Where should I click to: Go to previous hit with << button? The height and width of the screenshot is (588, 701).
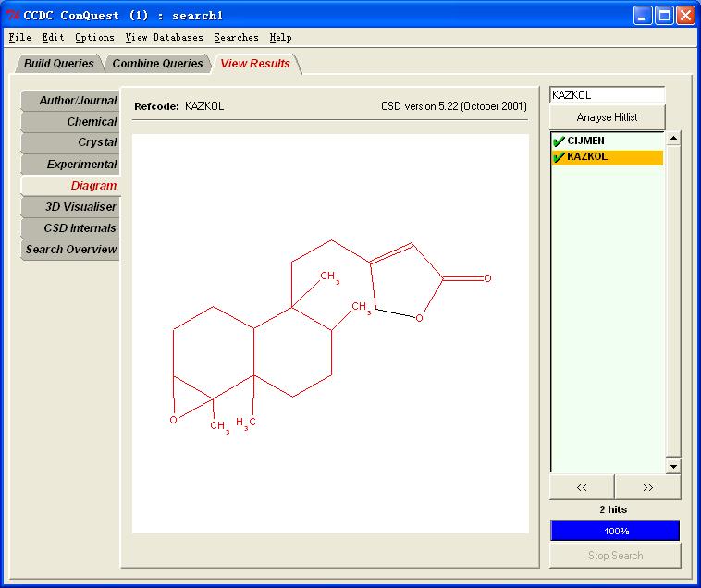581,487
